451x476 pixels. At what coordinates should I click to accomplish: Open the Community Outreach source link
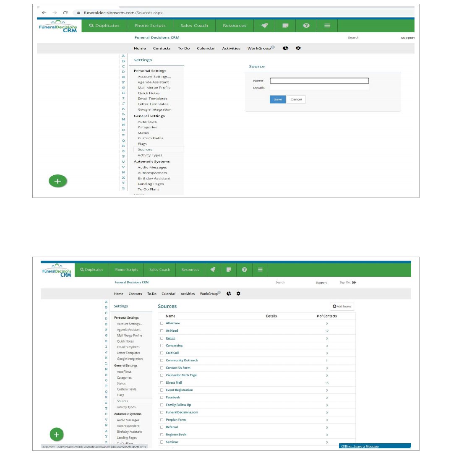tap(182, 360)
